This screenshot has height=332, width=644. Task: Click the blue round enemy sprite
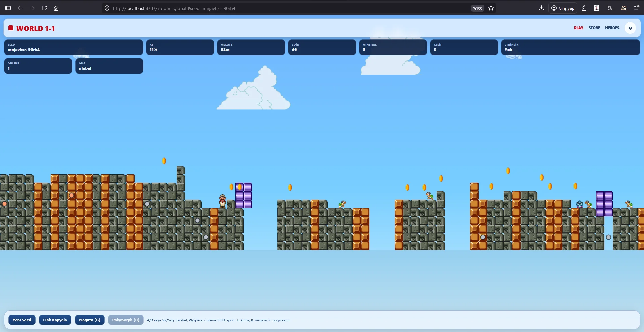[579, 204]
